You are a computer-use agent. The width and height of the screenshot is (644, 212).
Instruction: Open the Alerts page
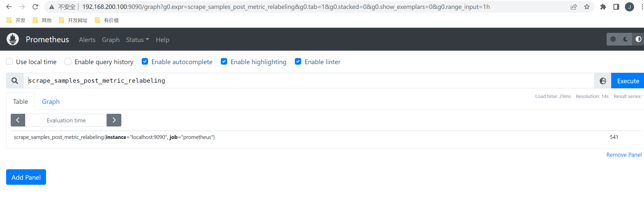pos(87,40)
